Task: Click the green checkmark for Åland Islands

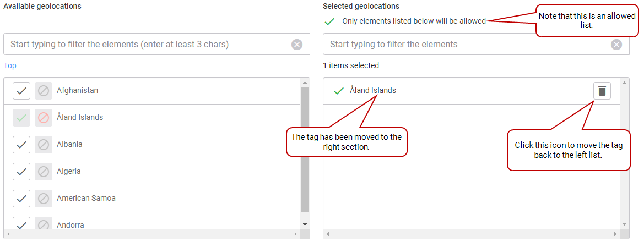Action: click(x=21, y=118)
